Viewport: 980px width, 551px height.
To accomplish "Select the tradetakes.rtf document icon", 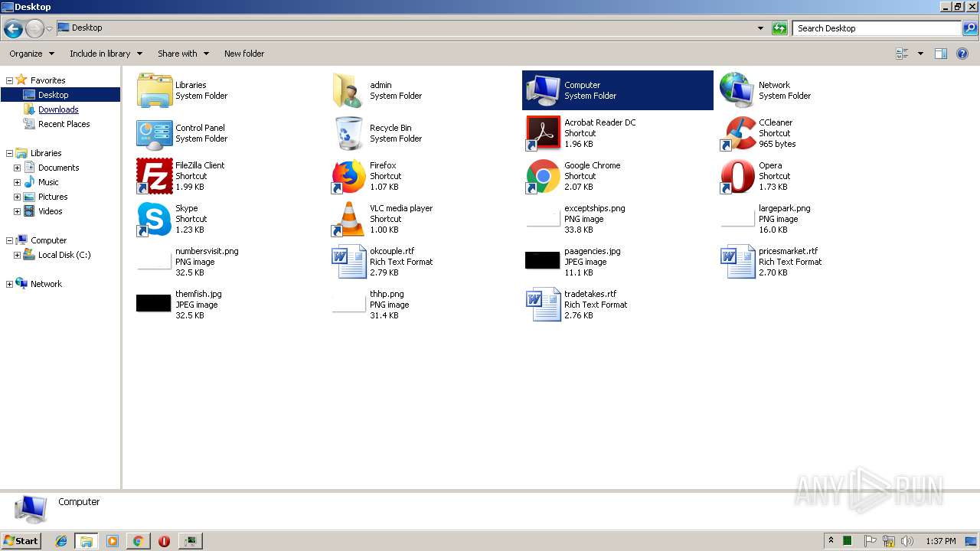I will coord(543,305).
